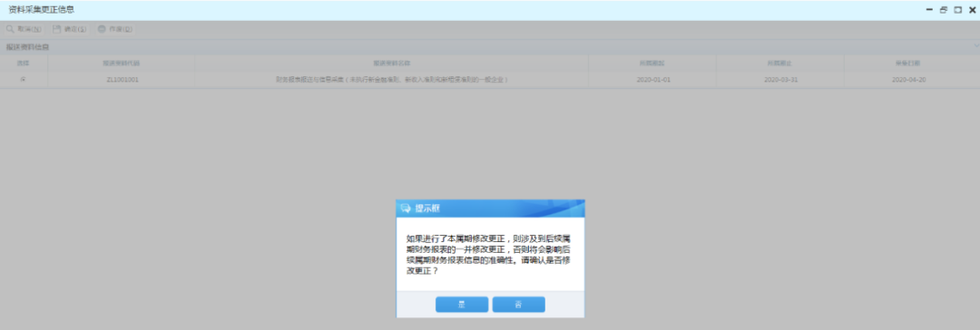
Task: Close the 资料采集更正信息 window
Action: (x=972, y=10)
